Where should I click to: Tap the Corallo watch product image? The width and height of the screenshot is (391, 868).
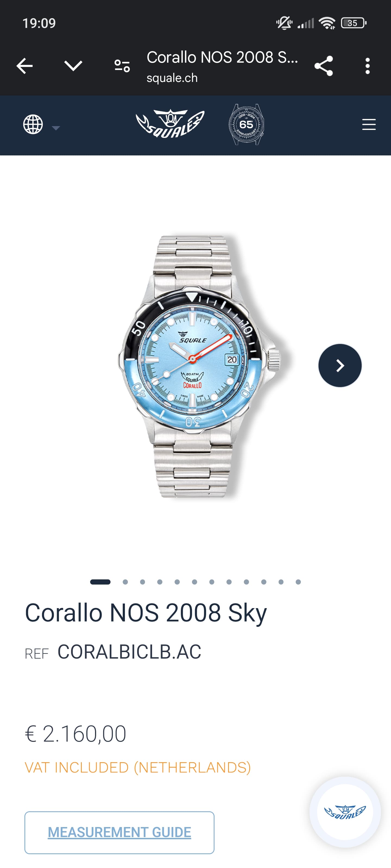coord(199,366)
